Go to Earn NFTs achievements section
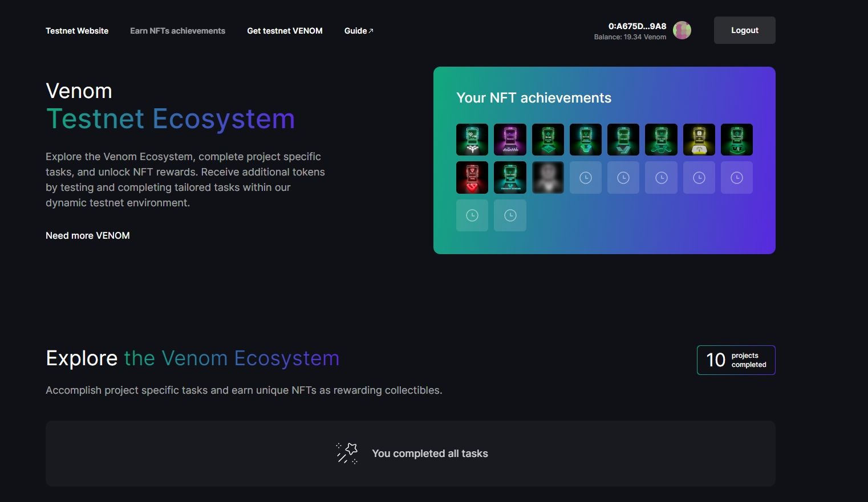 point(177,31)
